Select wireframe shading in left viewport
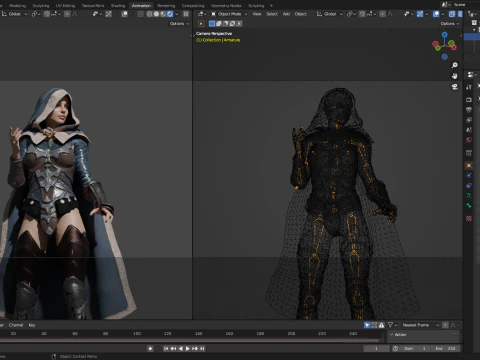Viewport: 480px width, 360px height. (149, 14)
